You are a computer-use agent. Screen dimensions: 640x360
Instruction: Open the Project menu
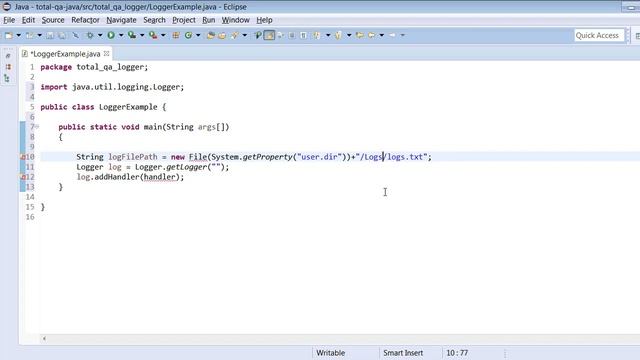(x=184, y=20)
